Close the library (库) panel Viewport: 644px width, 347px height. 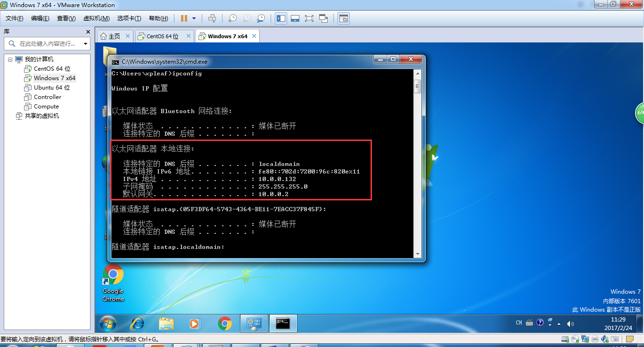coord(88,32)
